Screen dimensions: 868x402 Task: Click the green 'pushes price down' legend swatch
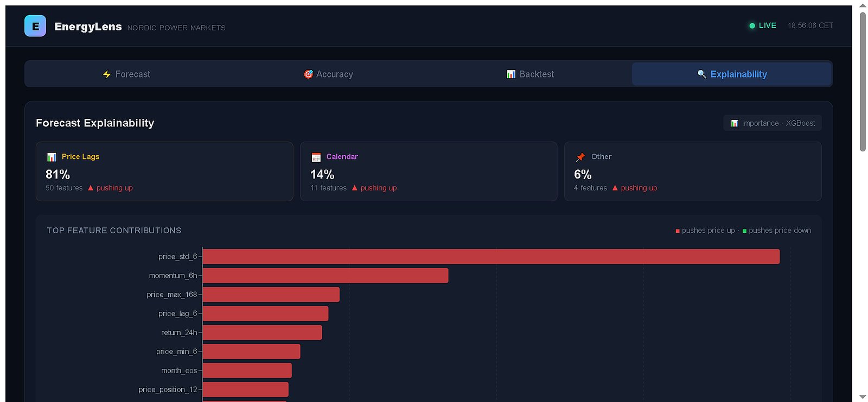(x=744, y=231)
